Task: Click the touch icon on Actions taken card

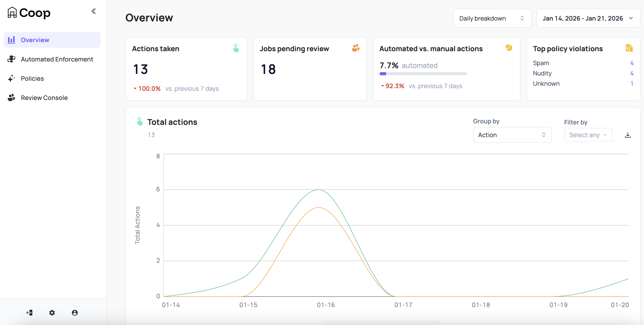Action: point(236,48)
